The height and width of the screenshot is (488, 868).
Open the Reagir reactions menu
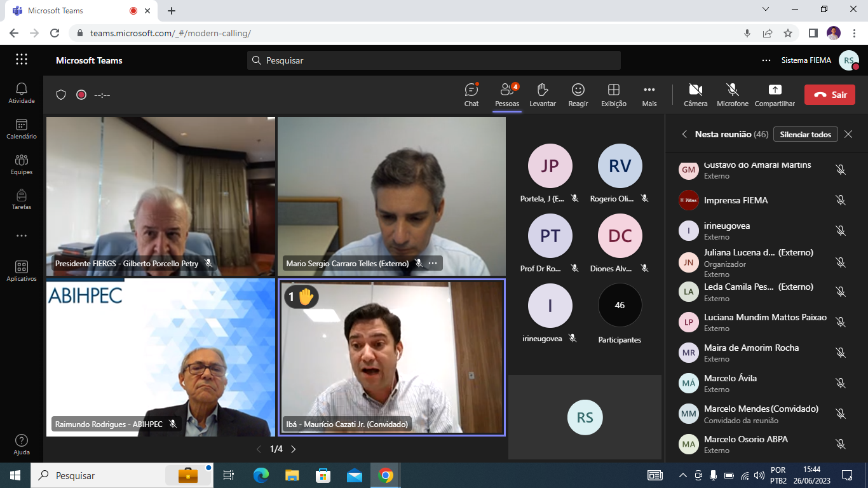click(578, 95)
